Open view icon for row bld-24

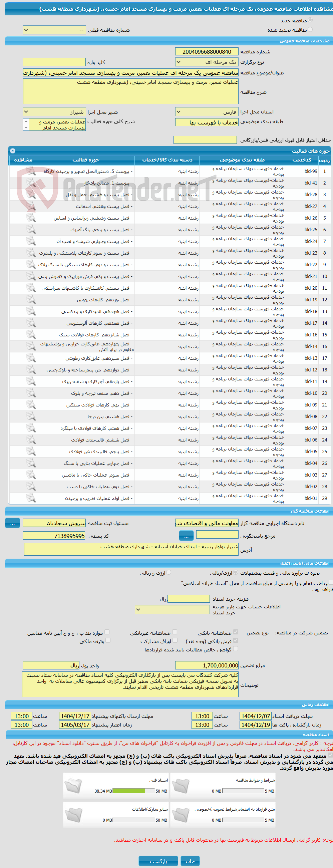(31, 241)
